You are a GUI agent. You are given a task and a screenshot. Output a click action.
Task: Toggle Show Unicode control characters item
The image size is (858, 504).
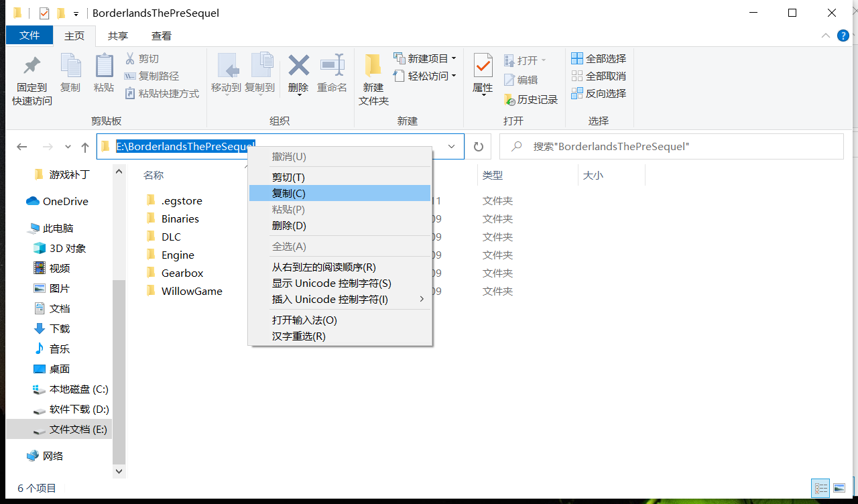pos(340,283)
